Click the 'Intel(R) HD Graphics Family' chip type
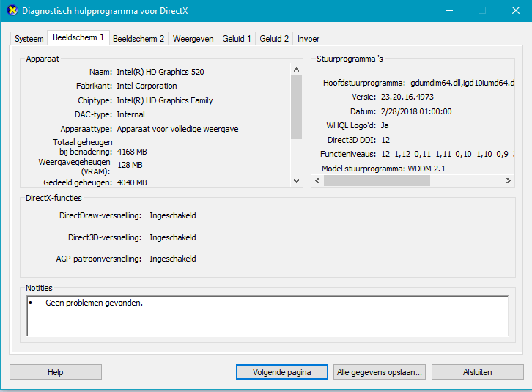The image size is (532, 392). click(x=165, y=100)
